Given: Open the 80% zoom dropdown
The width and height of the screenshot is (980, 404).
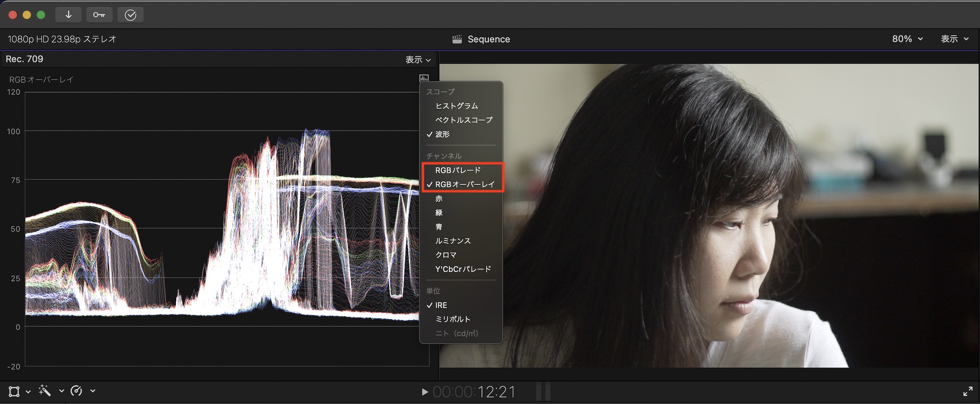Looking at the screenshot, I should coord(907,39).
